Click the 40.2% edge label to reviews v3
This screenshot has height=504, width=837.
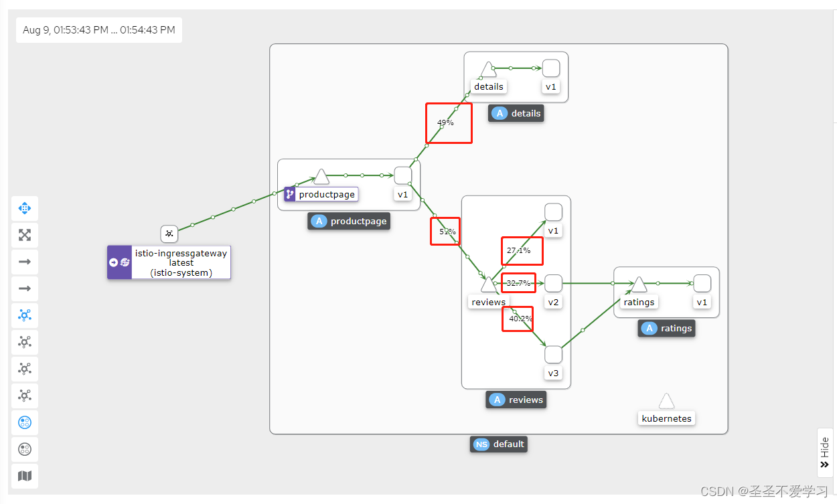[x=520, y=319]
